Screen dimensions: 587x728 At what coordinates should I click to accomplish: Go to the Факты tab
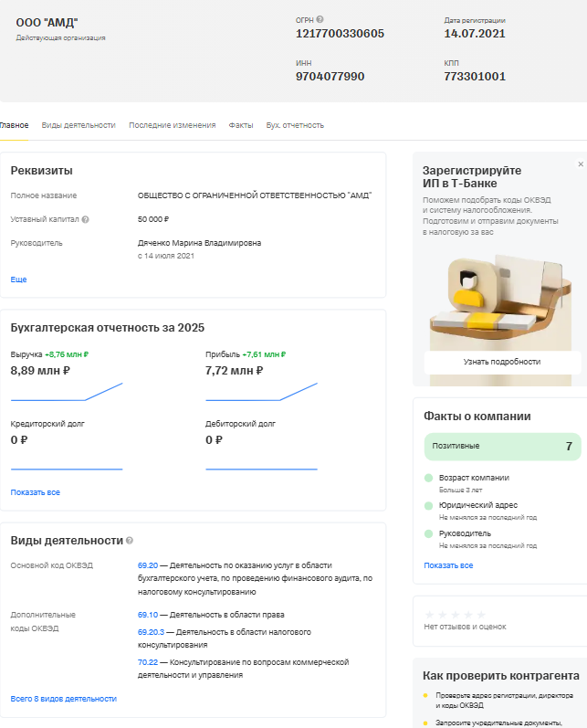pos(241,125)
